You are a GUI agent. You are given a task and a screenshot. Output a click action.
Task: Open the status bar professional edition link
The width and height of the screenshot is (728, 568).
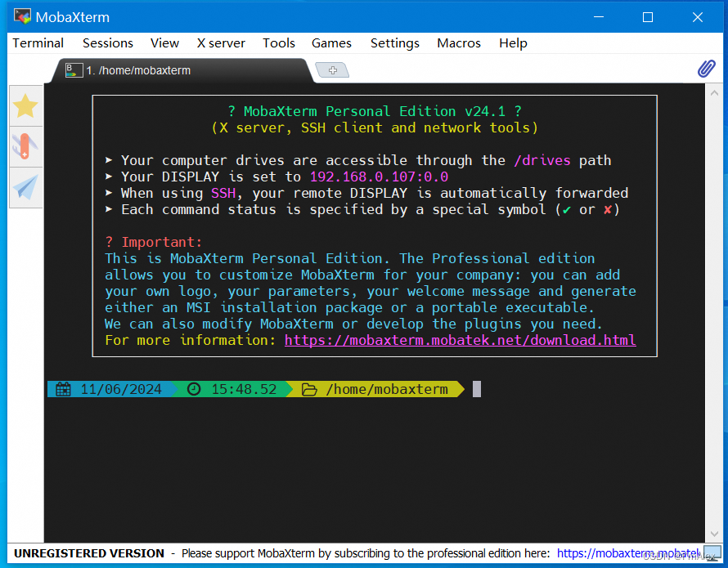(x=629, y=553)
